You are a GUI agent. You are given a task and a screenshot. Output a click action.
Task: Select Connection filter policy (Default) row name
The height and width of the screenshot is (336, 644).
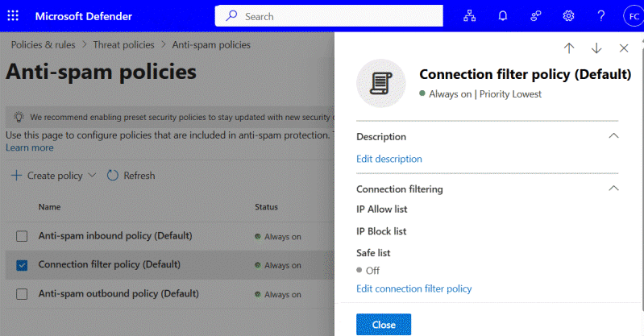tap(110, 264)
